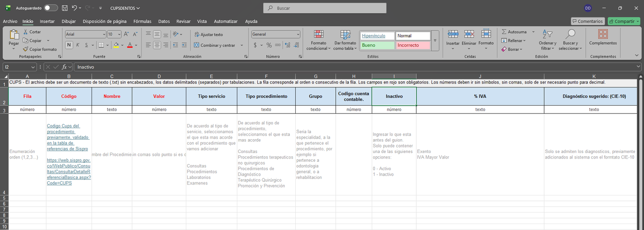Open the Datos tab
The width and height of the screenshot is (644, 230).
tap(164, 21)
